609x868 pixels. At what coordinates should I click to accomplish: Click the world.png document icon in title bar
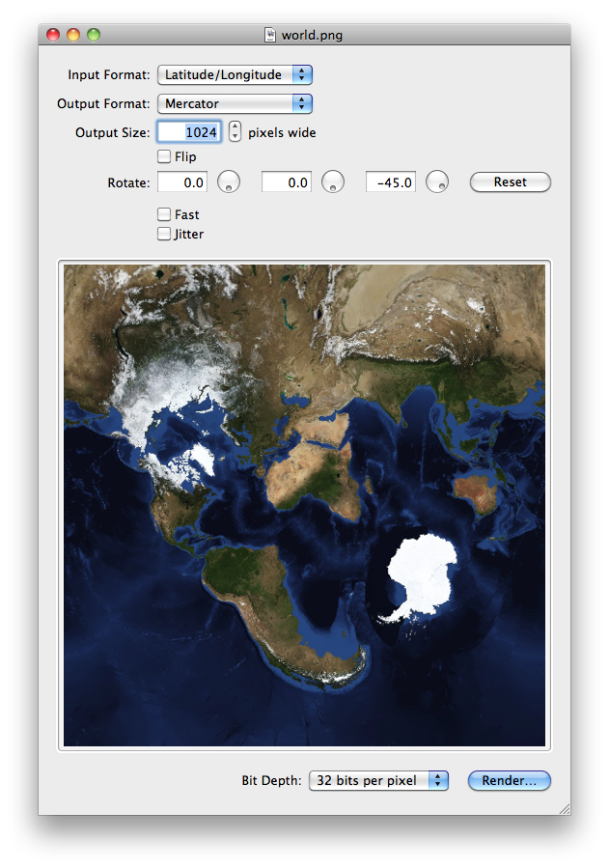pyautogui.click(x=271, y=36)
